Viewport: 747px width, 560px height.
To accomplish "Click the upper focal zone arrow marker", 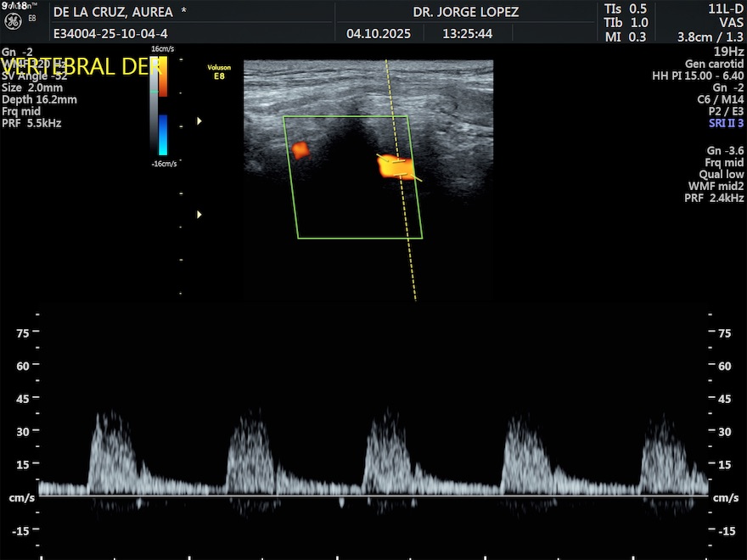I will [x=199, y=121].
